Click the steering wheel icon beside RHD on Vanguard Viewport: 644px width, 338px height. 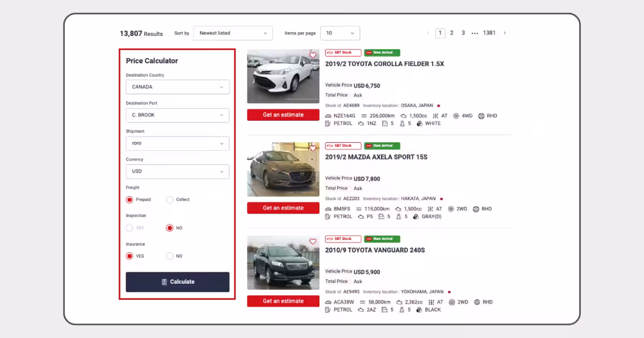click(476, 302)
